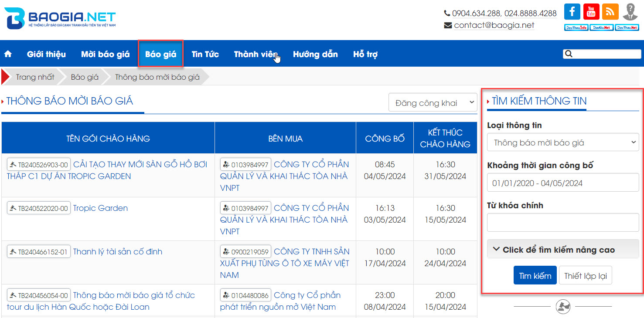Screen dimensions: 644x318
Task: Click the Thiết lập lại button
Action: (x=586, y=275)
